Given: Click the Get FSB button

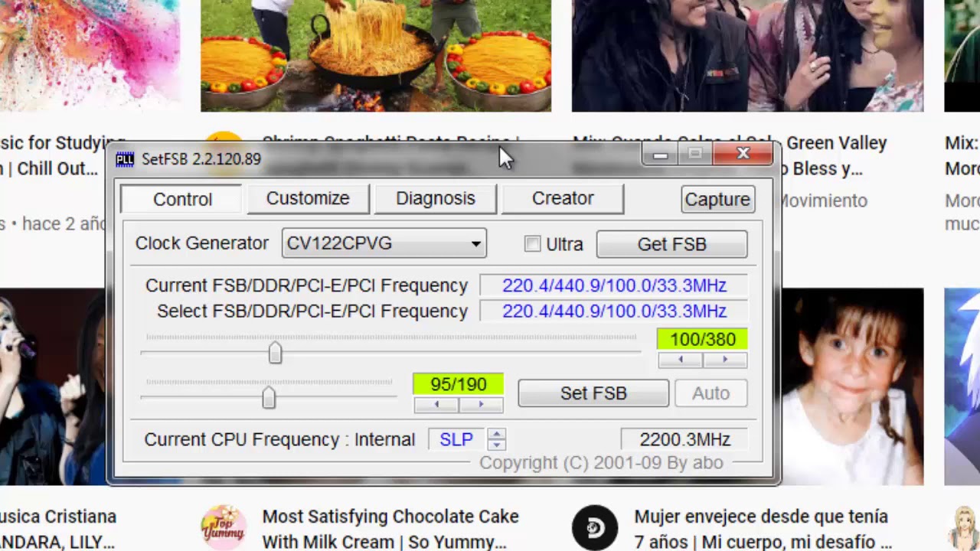Looking at the screenshot, I should (x=671, y=244).
